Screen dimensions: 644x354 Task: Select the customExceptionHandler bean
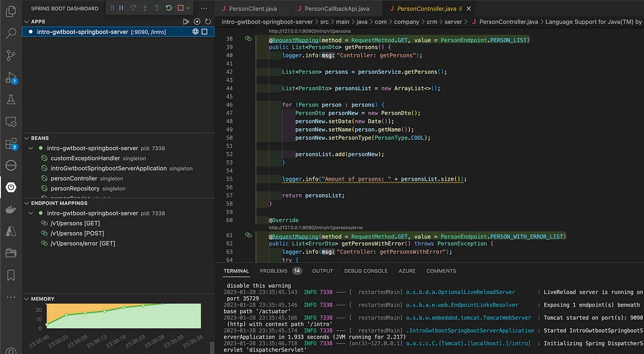click(118, 158)
